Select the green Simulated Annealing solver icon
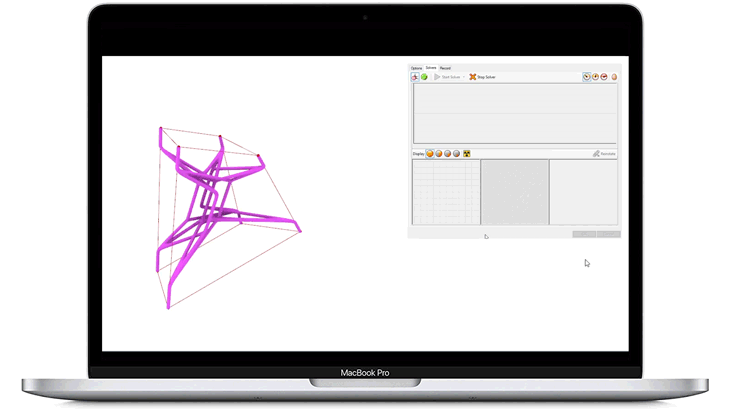This screenshot has width=730, height=411. [424, 76]
